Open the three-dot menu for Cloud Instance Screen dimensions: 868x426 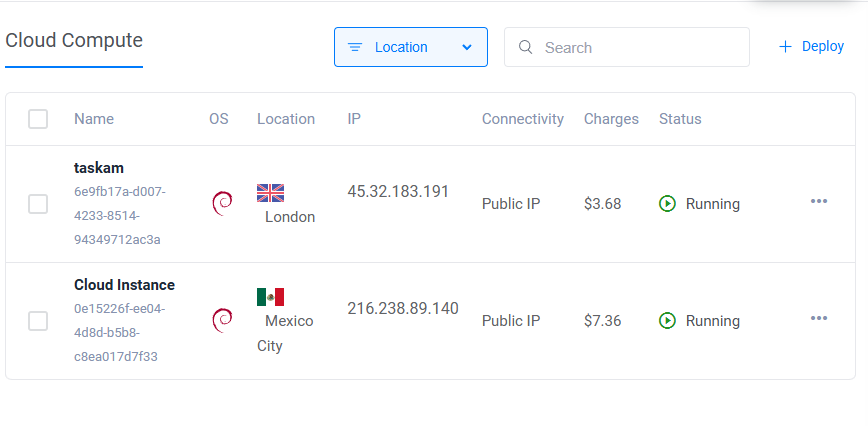(x=819, y=319)
